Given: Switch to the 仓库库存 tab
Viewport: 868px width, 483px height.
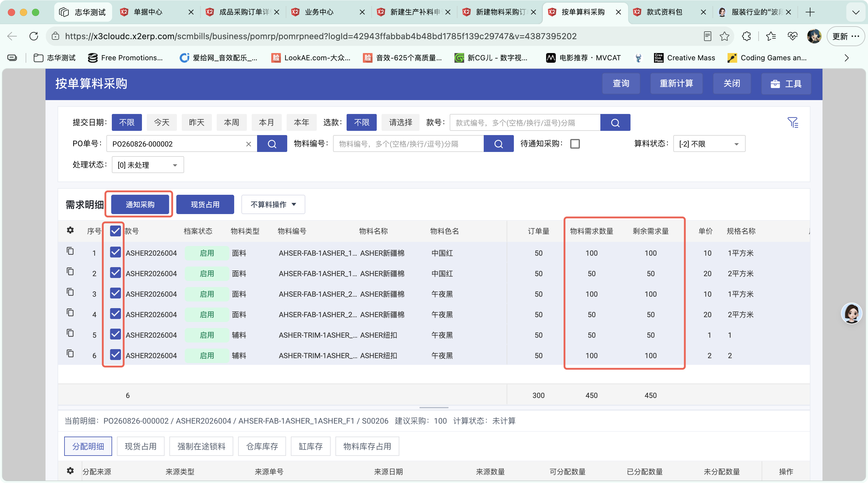Looking at the screenshot, I should pyautogui.click(x=262, y=446).
